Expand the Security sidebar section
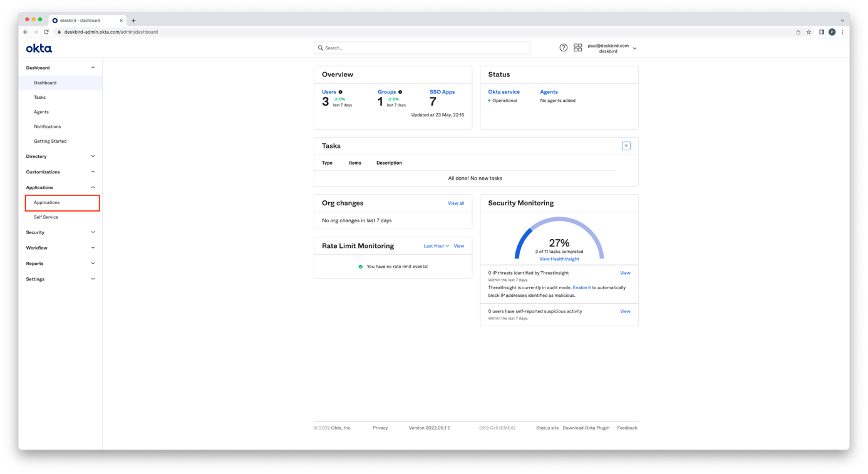868x474 pixels. tap(60, 232)
